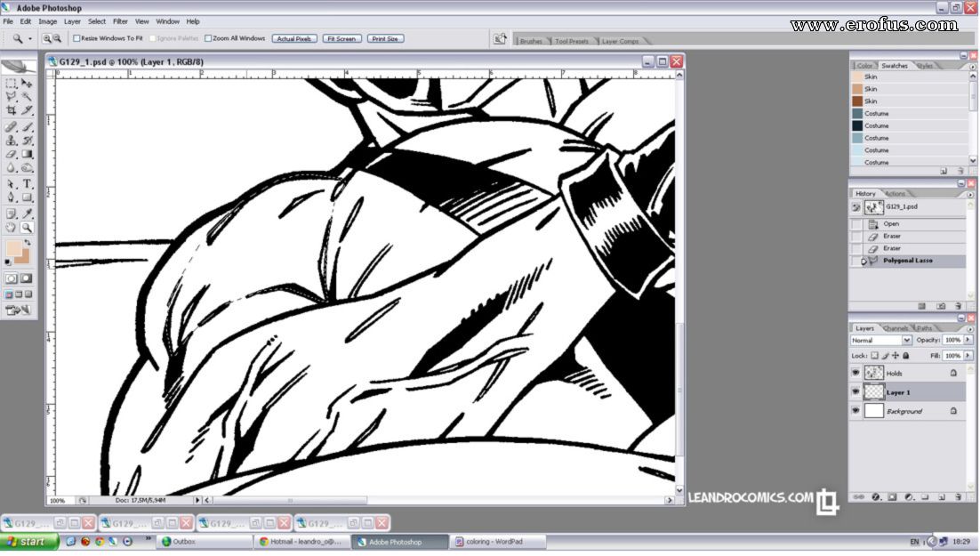Switch to the Actions tab
The image size is (980, 556).
point(895,194)
